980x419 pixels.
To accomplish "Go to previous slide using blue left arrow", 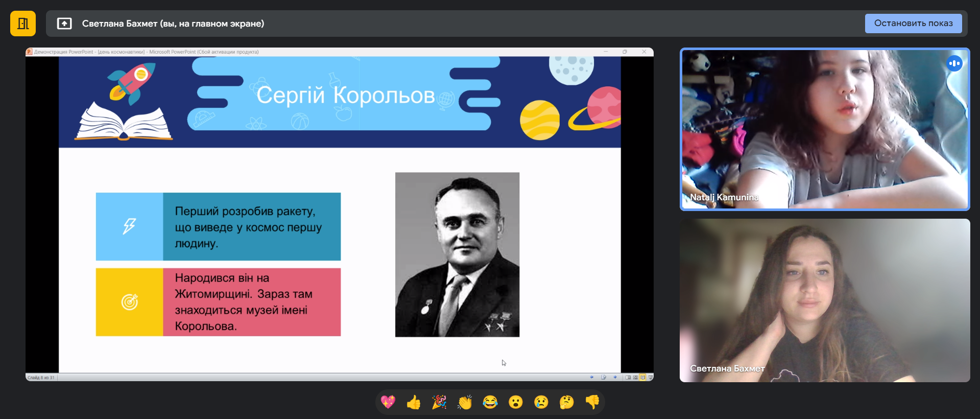I will (x=592, y=377).
